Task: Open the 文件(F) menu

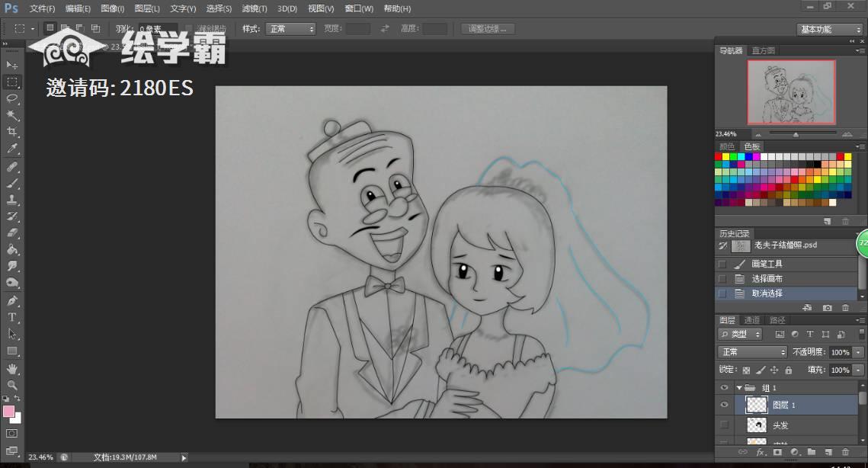Action: coord(42,9)
